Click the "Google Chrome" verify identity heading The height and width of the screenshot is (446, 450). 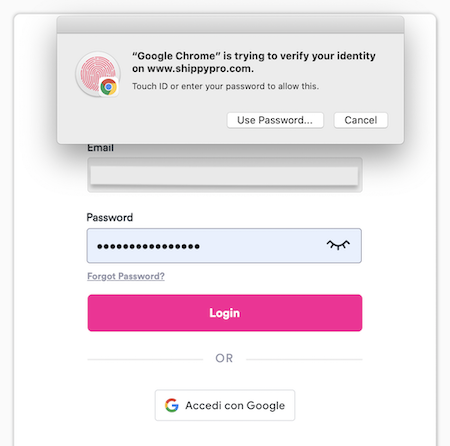click(x=254, y=62)
